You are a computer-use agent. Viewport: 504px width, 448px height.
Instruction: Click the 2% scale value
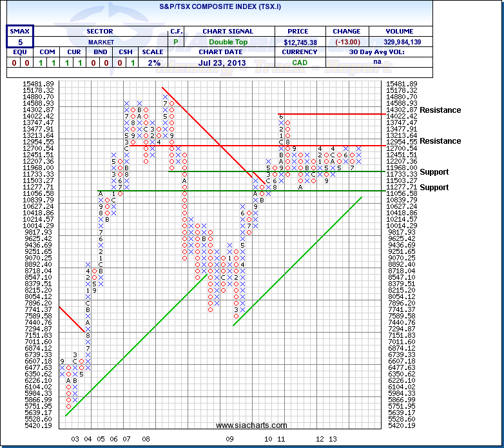click(x=152, y=63)
